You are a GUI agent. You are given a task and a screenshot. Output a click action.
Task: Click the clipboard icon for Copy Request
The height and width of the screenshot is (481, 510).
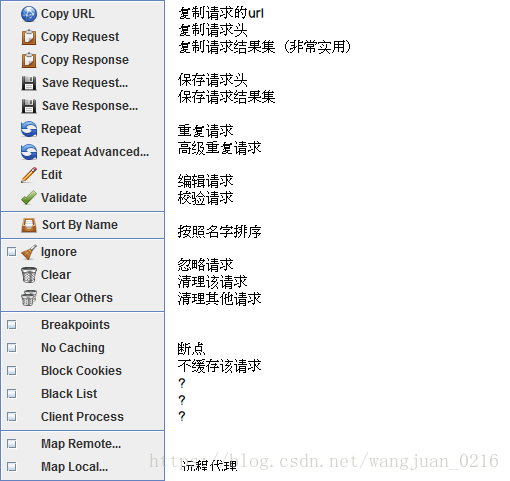(29, 37)
